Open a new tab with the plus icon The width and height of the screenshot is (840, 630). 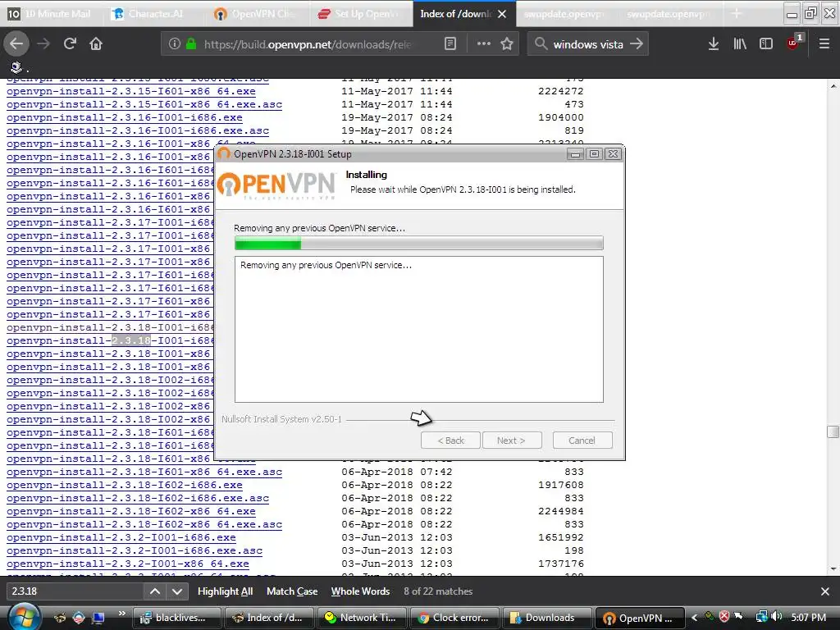coord(737,14)
